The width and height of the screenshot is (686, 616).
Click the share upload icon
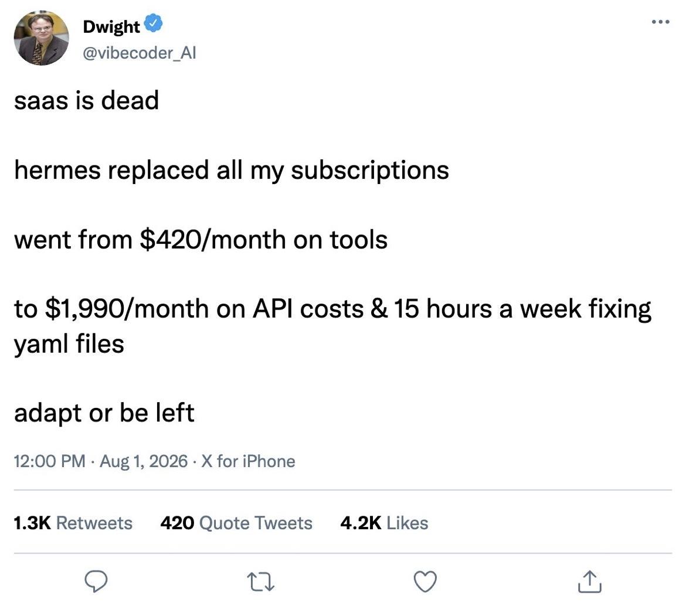pos(589,581)
